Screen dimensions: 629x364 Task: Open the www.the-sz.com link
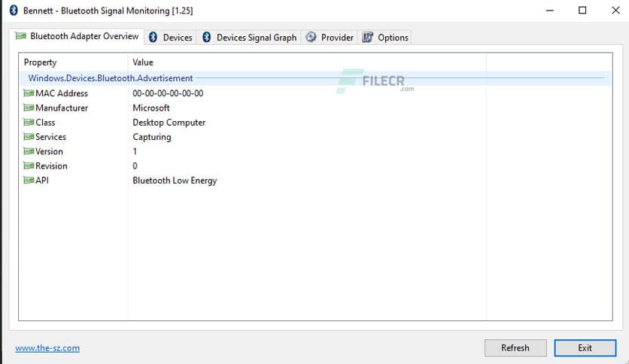click(47, 348)
